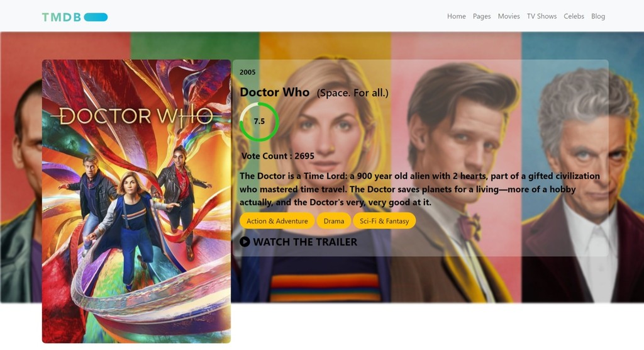Select the Sci-Fi & Fantasy genre tag
Image resolution: width=644 pixels, height=350 pixels.
(x=384, y=221)
